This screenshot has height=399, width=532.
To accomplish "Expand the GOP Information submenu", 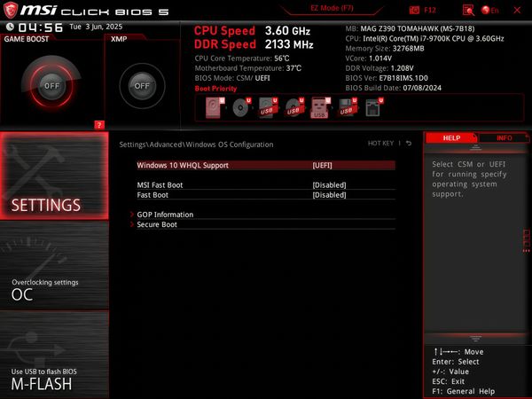I will pyautogui.click(x=165, y=215).
